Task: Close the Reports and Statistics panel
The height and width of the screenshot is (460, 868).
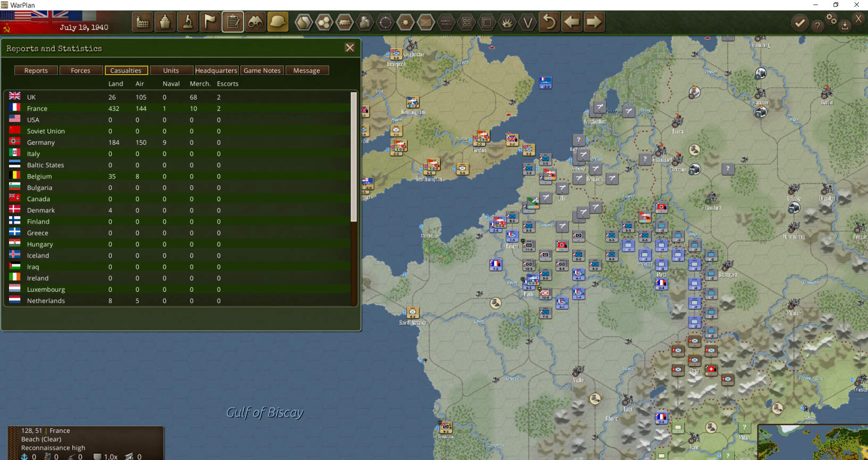Action: pos(350,48)
